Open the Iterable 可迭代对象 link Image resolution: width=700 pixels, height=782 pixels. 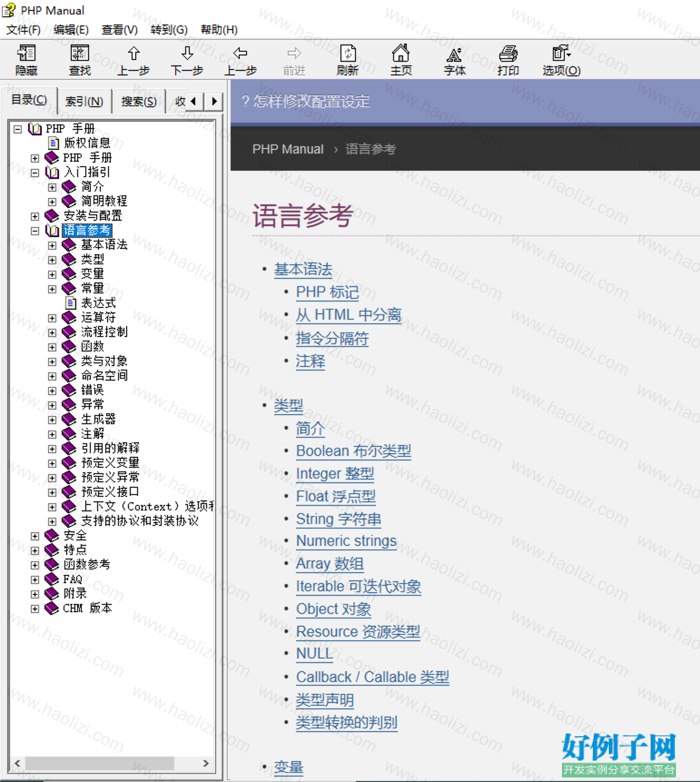click(359, 586)
